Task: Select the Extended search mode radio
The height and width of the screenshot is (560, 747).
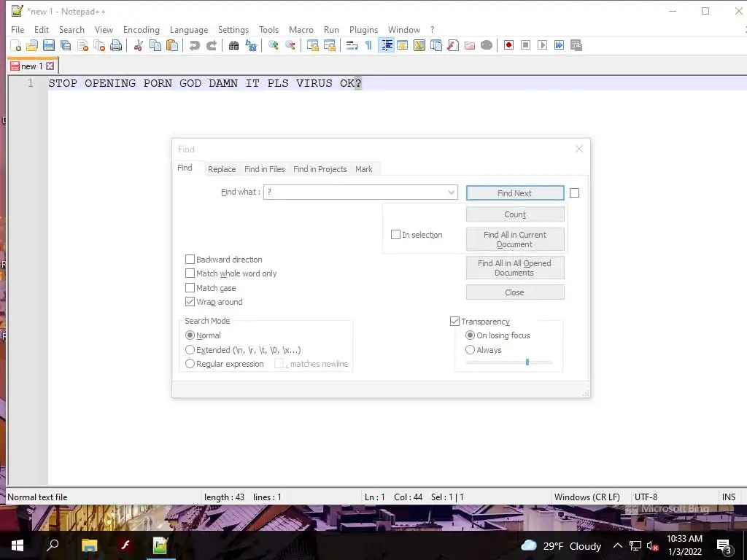Action: click(x=190, y=349)
